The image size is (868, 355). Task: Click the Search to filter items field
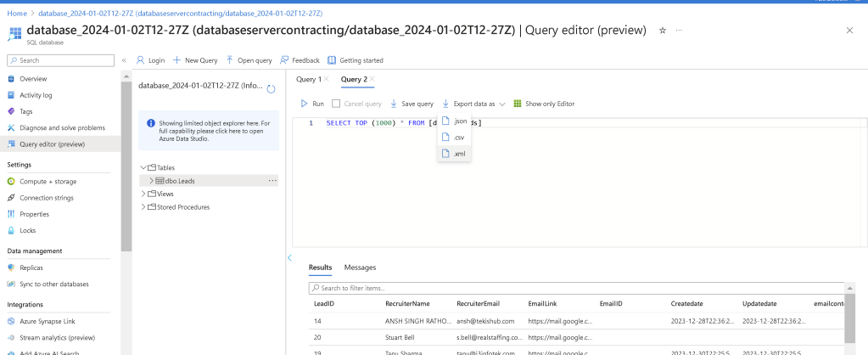point(576,288)
